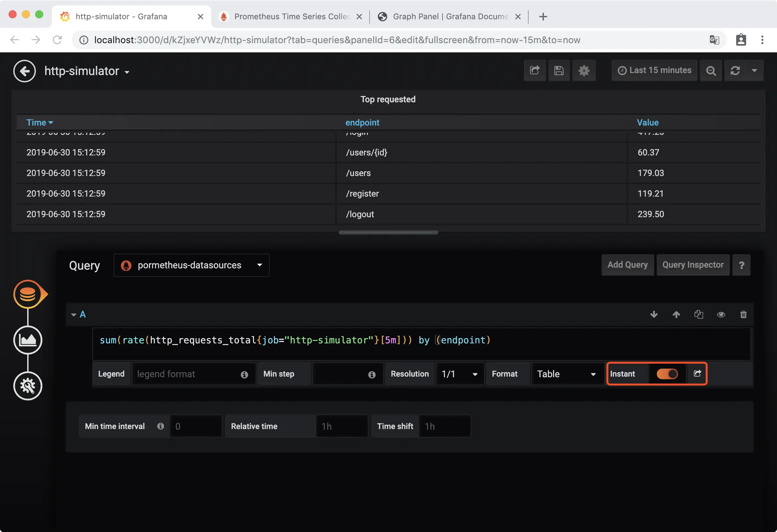Screen dimensions: 777x532
Task: Show legend format info tooltip
Action: pos(244,375)
